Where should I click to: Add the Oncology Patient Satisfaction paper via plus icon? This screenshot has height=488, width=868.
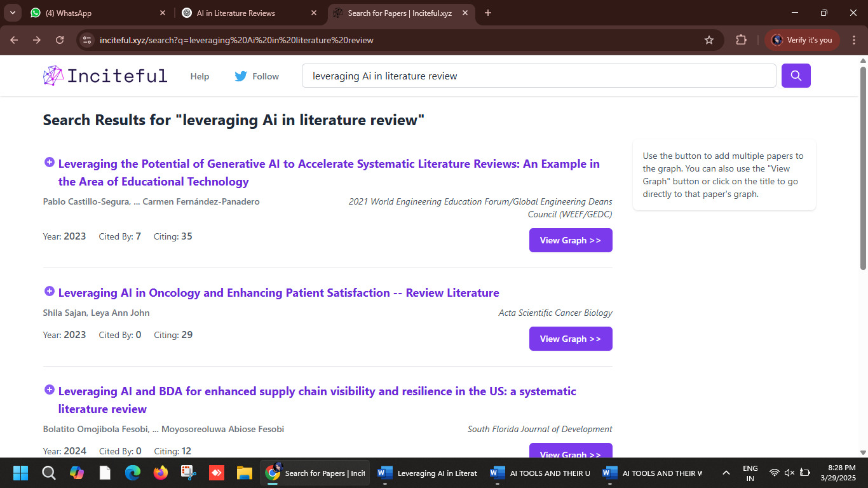[50, 291]
